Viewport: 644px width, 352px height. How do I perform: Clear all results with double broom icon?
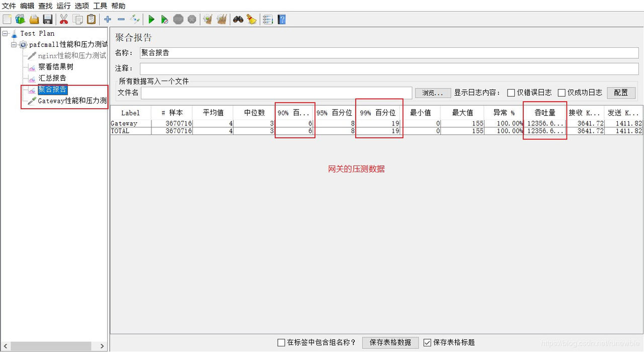(221, 19)
